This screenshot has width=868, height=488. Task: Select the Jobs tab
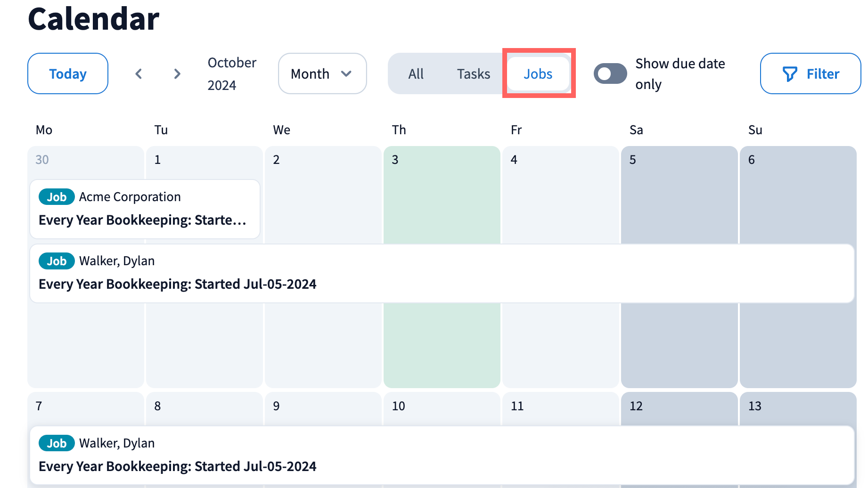pyautogui.click(x=538, y=74)
